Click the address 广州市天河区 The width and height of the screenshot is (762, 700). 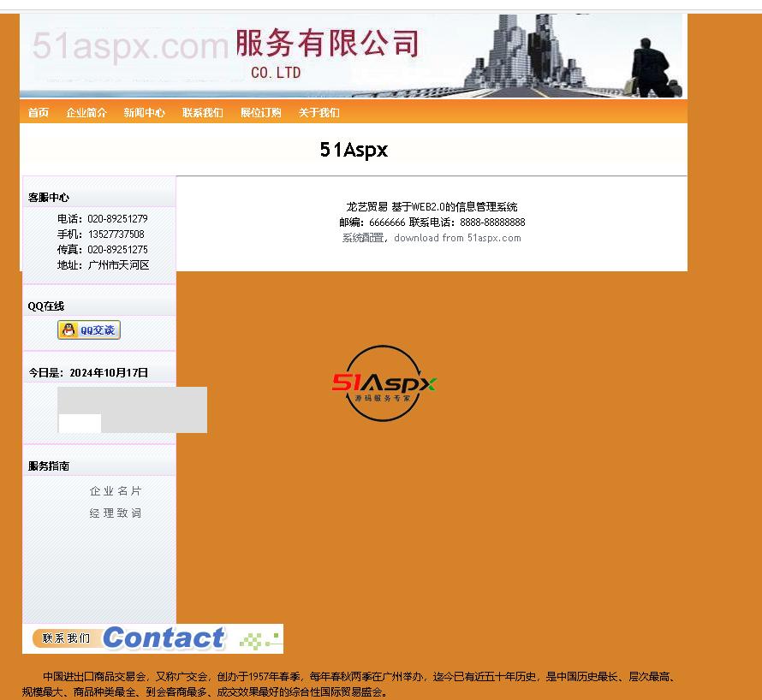[x=118, y=265]
